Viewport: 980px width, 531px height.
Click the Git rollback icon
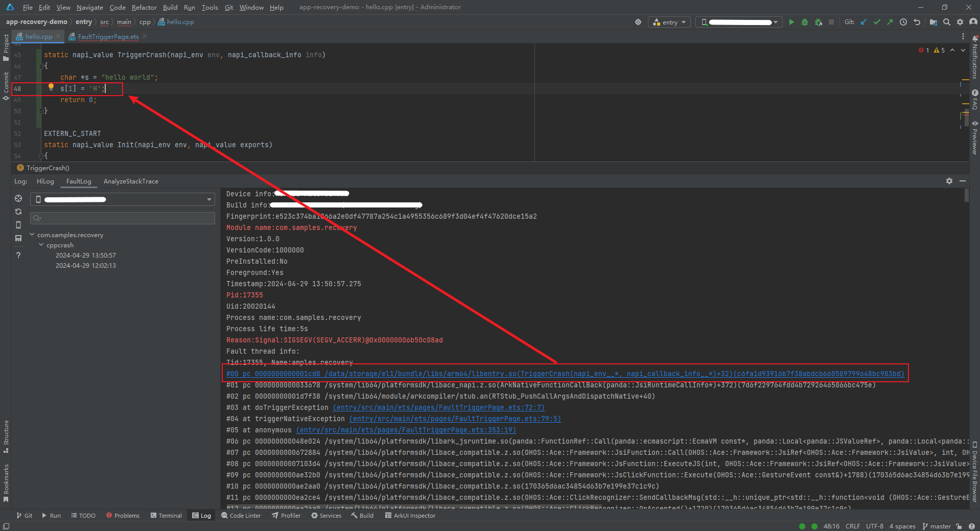tap(917, 22)
